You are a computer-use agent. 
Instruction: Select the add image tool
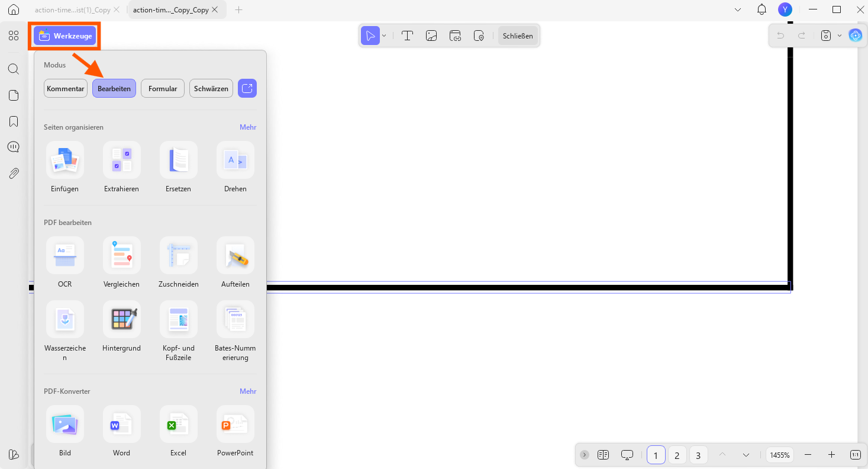pyautogui.click(x=431, y=36)
